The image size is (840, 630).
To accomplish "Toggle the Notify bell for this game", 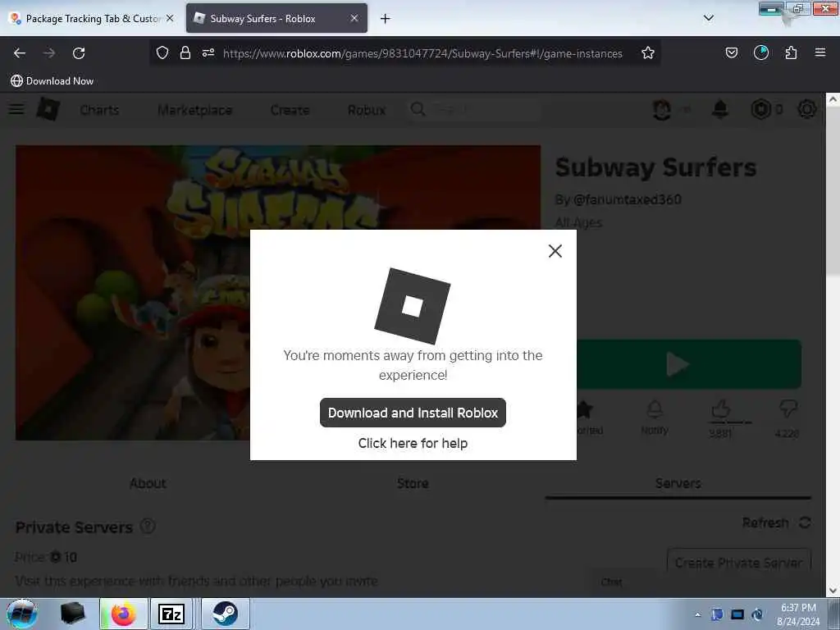I will pyautogui.click(x=655, y=410).
